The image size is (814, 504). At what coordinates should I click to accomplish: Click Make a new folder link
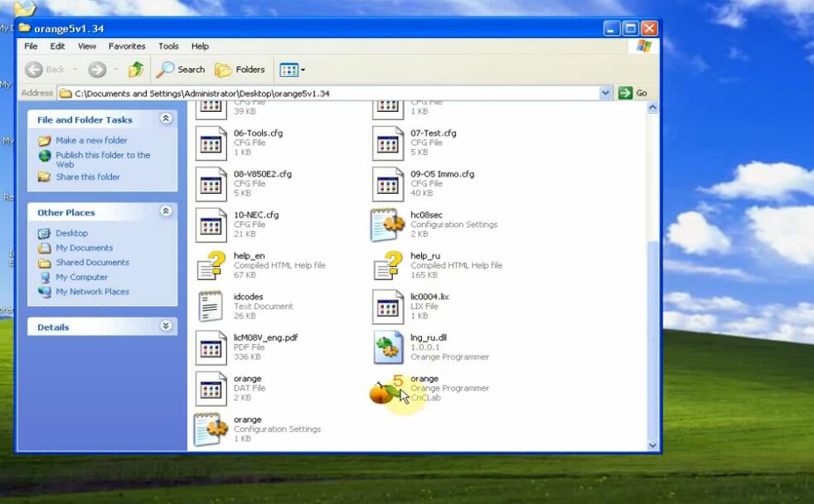point(91,140)
